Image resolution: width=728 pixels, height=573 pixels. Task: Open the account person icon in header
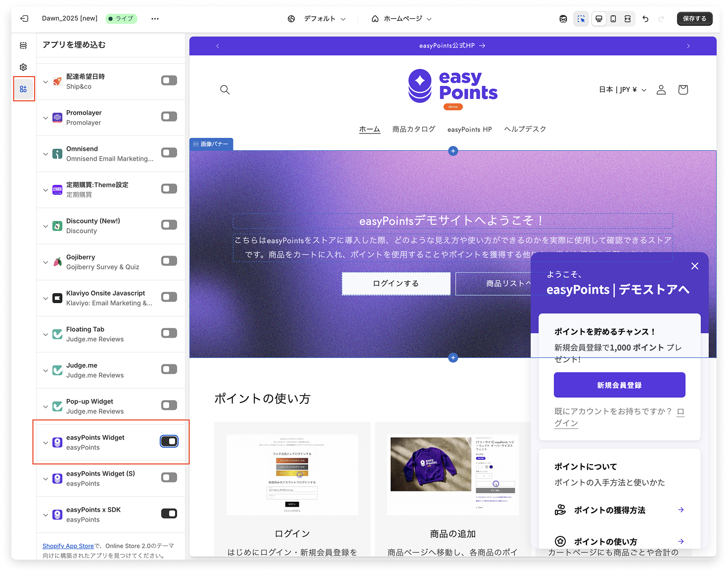(661, 89)
